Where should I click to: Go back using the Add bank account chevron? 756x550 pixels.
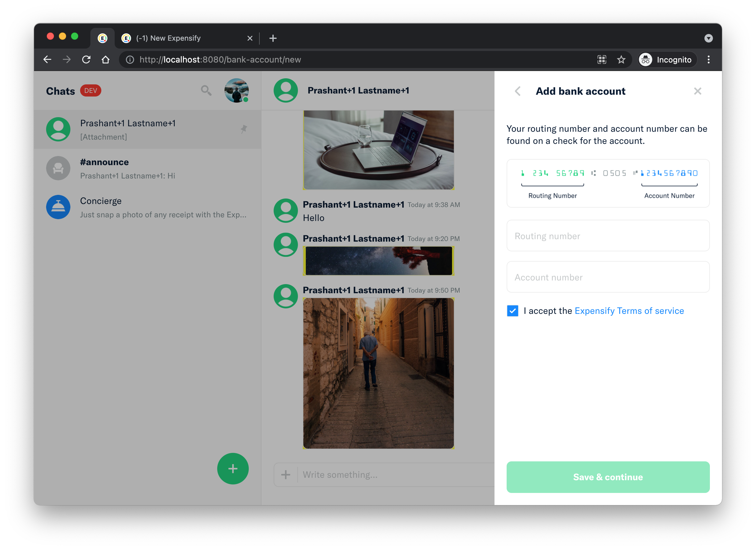(518, 91)
